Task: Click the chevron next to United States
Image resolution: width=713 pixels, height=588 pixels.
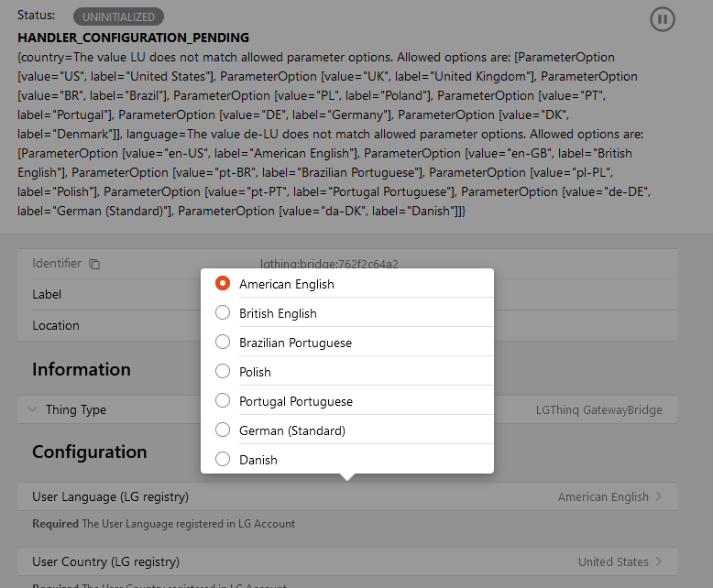Action: coord(659,562)
